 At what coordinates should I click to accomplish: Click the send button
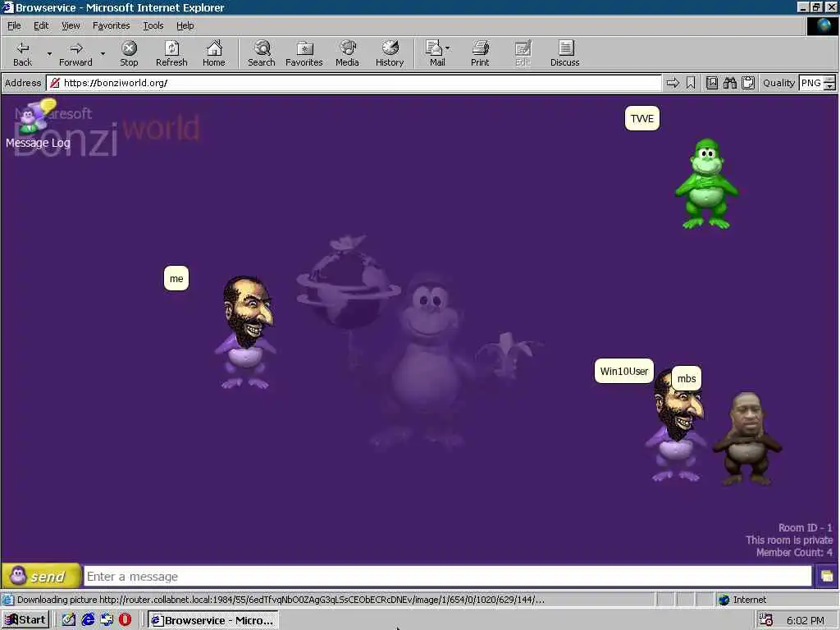coord(41,577)
